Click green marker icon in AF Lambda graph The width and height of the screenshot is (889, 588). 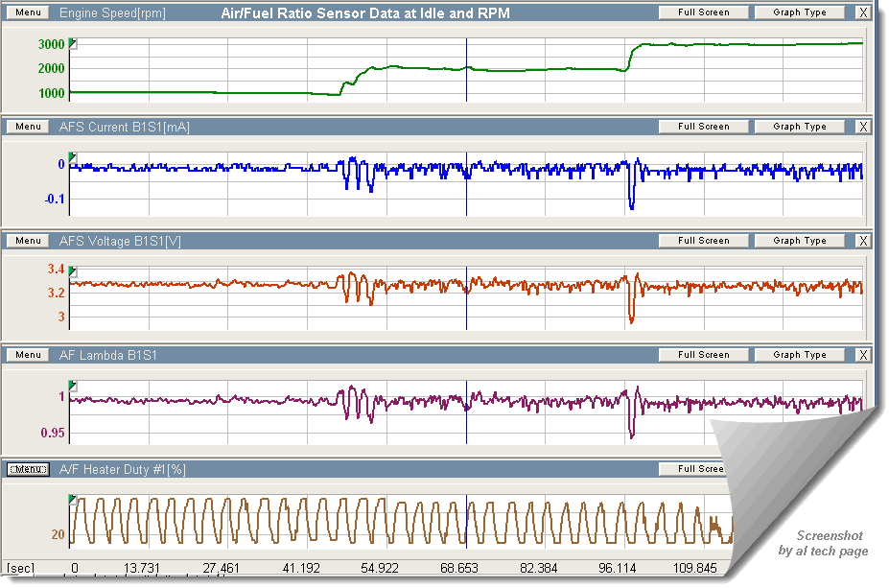pyautogui.click(x=74, y=387)
